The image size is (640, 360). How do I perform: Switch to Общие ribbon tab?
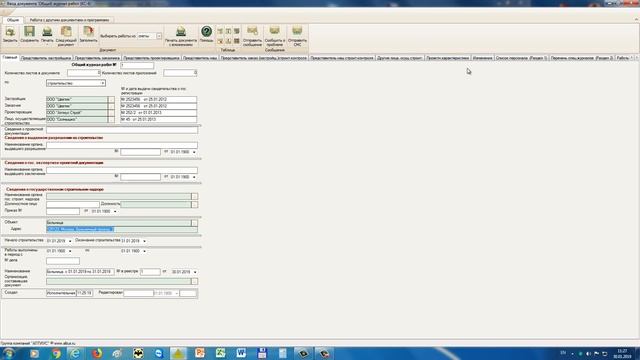[x=13, y=20]
